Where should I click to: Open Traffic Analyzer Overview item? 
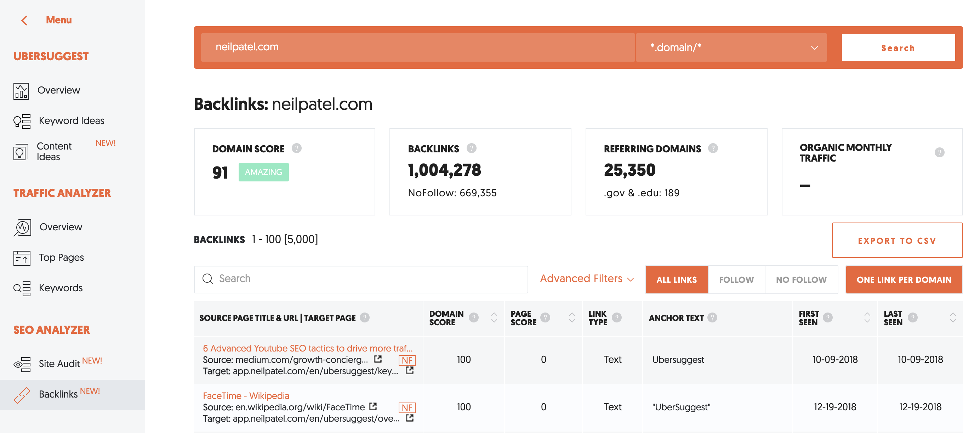(61, 227)
